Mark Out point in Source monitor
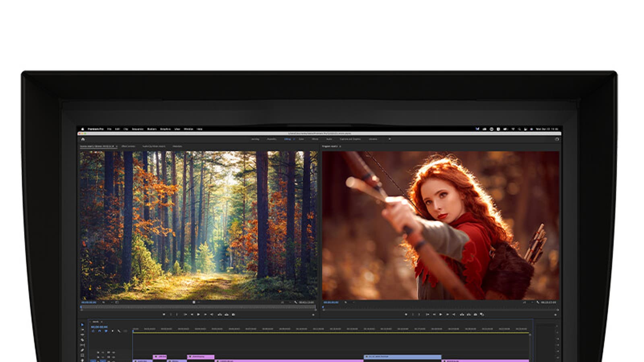 click(x=177, y=315)
